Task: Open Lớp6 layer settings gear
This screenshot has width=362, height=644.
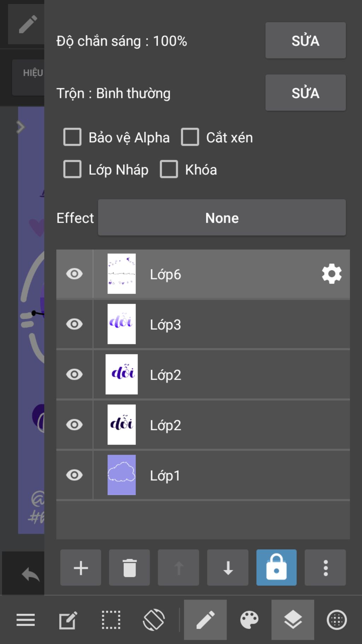Action: [332, 274]
